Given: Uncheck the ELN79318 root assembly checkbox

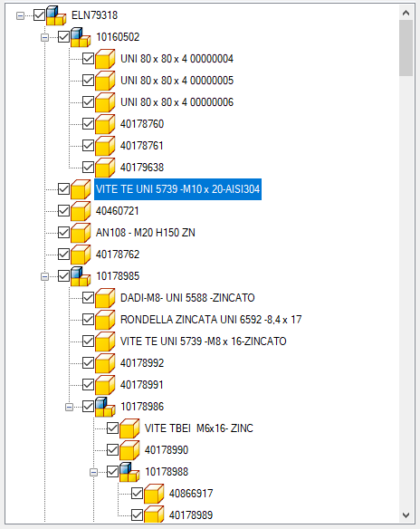Looking at the screenshot, I should coord(40,15).
